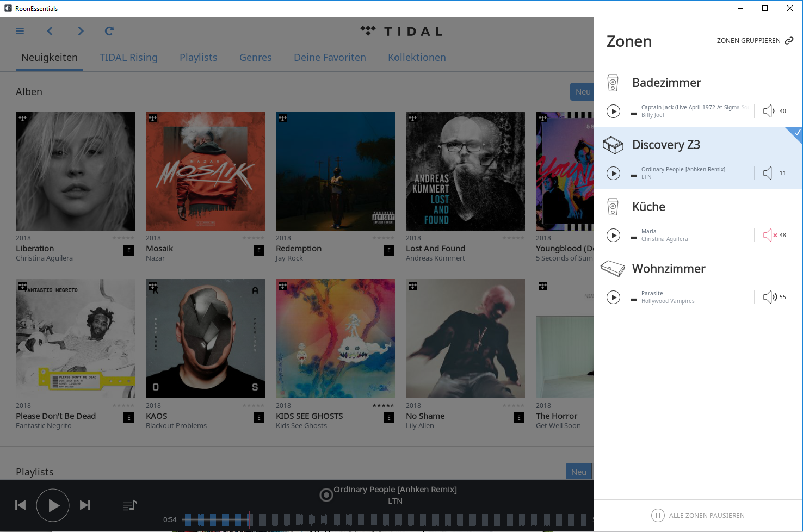Screen dimensions: 803x532
Task: Skip to the previous track
Action: point(21,505)
